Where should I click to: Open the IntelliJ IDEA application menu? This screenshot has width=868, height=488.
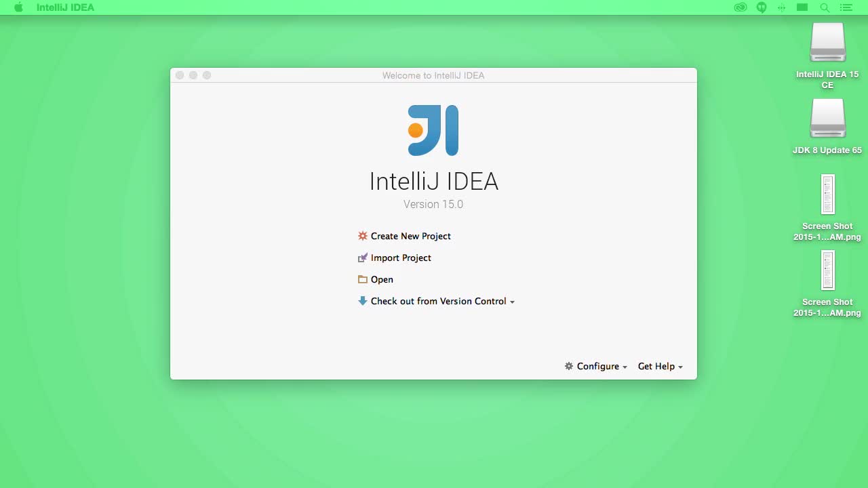[x=65, y=7]
